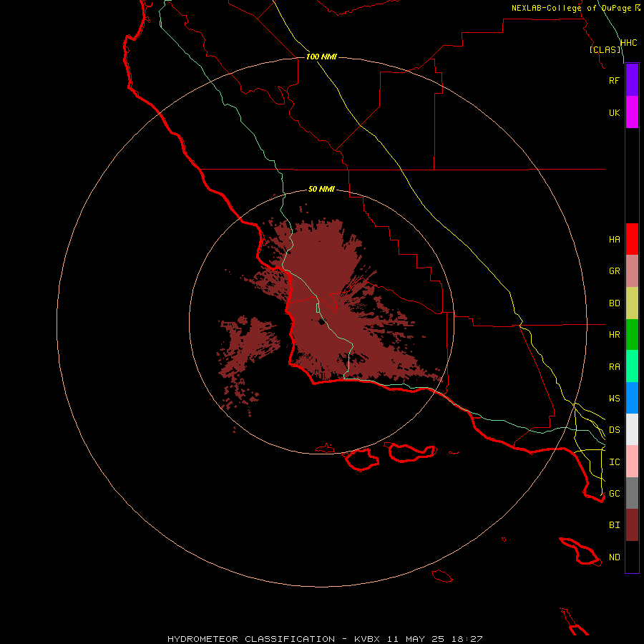Click the HYDROMETEOR CLASSIFICATION title text
644x644 pixels.
(251, 639)
